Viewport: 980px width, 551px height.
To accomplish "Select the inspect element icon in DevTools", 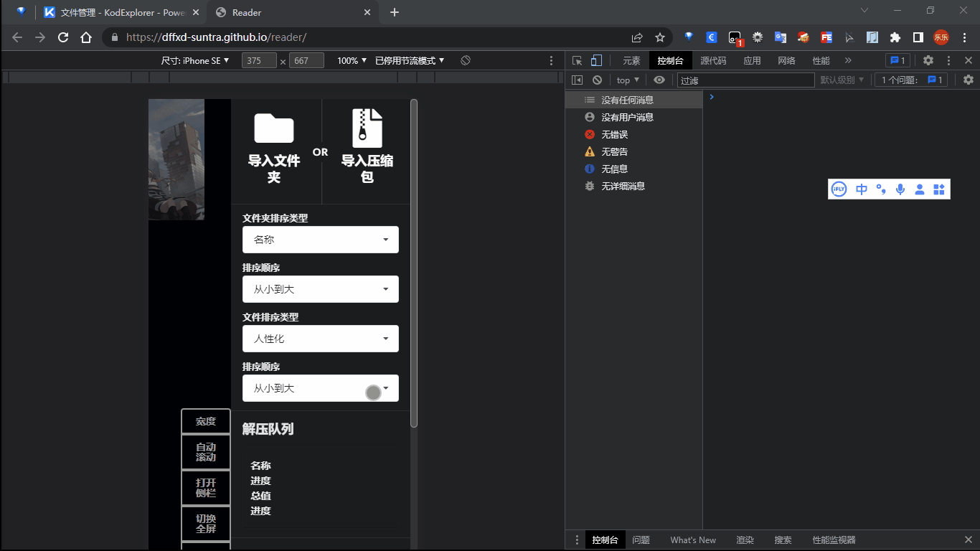I will (x=577, y=60).
